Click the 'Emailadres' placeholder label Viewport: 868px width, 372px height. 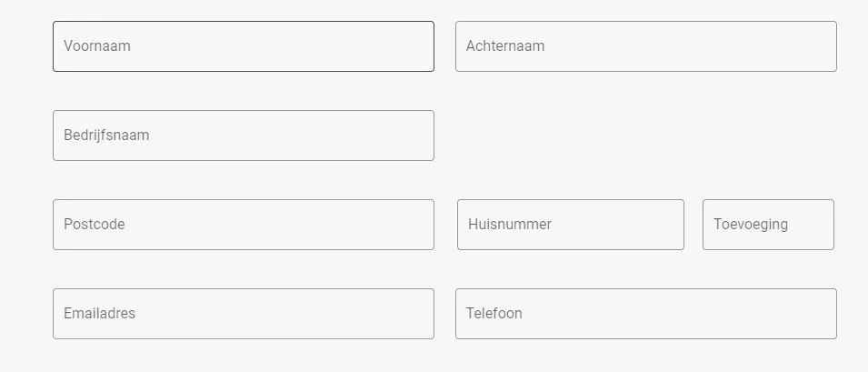[x=99, y=314]
